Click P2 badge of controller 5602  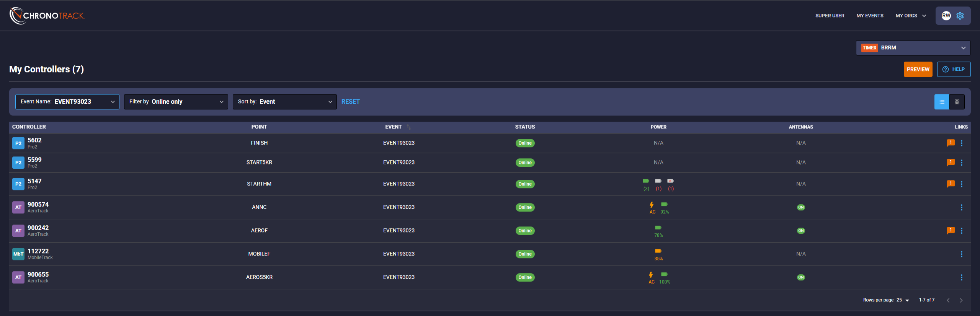[18, 143]
